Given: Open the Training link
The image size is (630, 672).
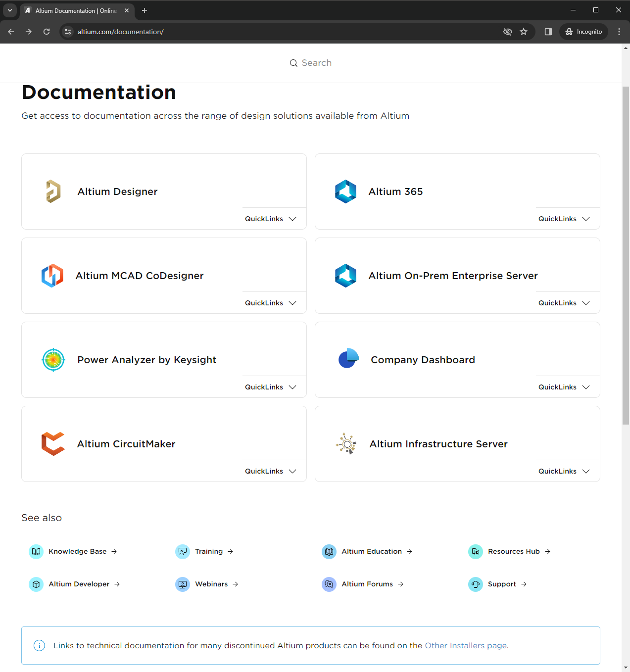Looking at the screenshot, I should (x=214, y=551).
